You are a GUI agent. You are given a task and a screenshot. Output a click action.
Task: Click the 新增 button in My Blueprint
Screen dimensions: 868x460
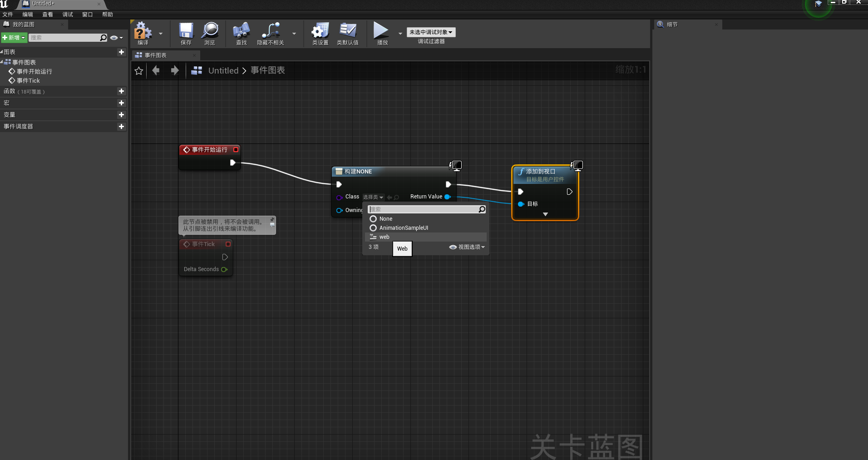(14, 37)
